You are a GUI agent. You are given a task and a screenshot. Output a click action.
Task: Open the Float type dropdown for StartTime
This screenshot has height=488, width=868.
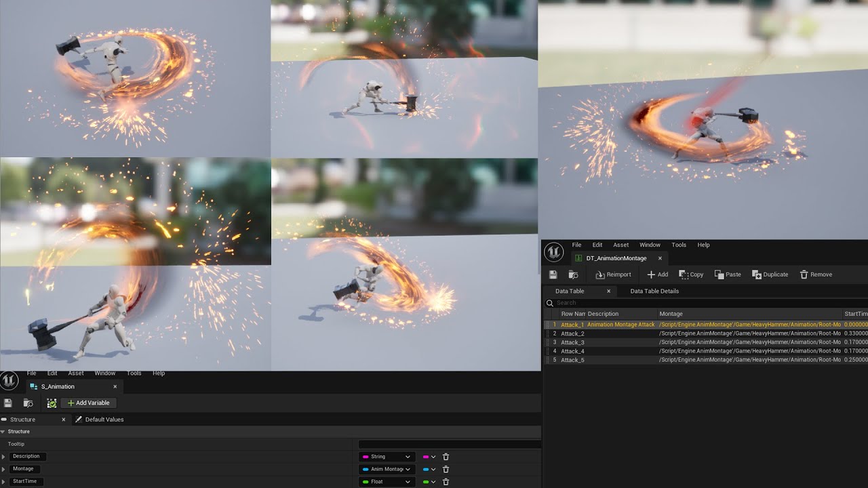click(x=386, y=482)
